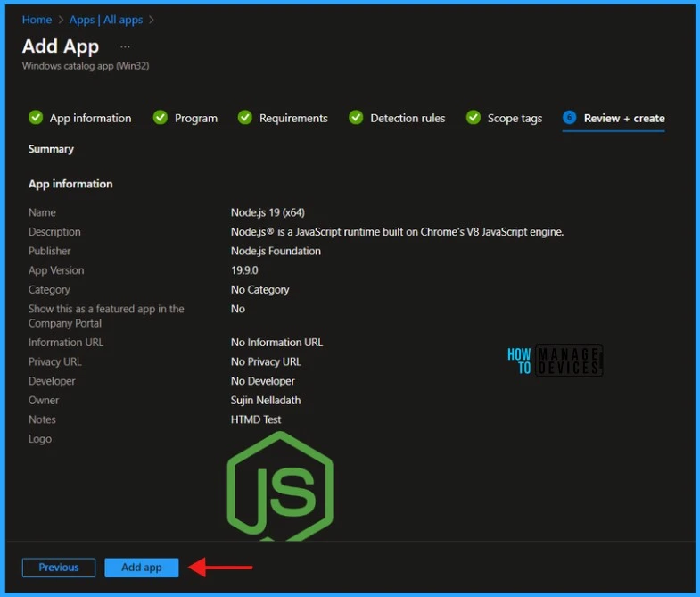Viewport: 700px width, 597px height.
Task: Open the Apps | All apps breadcrumb
Action: click(106, 20)
